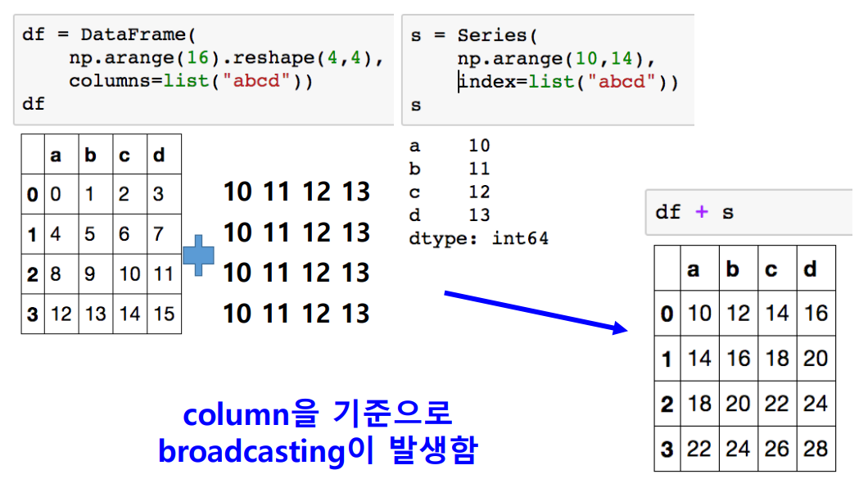The image size is (868, 488).
Task: Click the purple + operator in df + s
Action: 702,212
